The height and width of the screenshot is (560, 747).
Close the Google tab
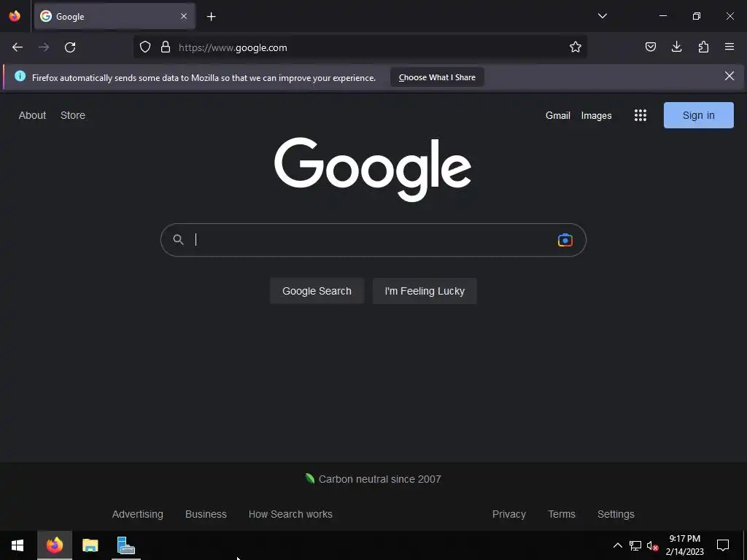point(184,16)
